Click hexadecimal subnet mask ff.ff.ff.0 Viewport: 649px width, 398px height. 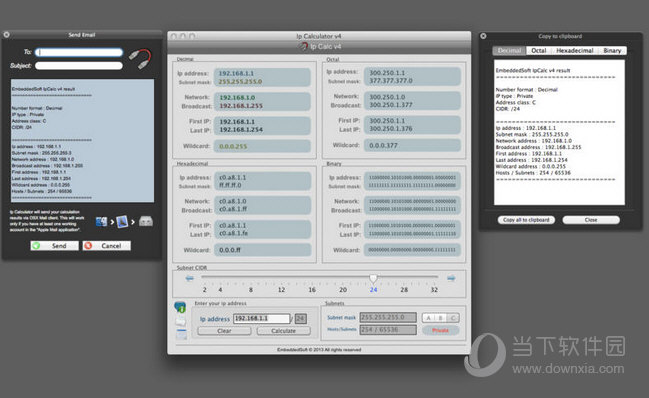click(230, 185)
